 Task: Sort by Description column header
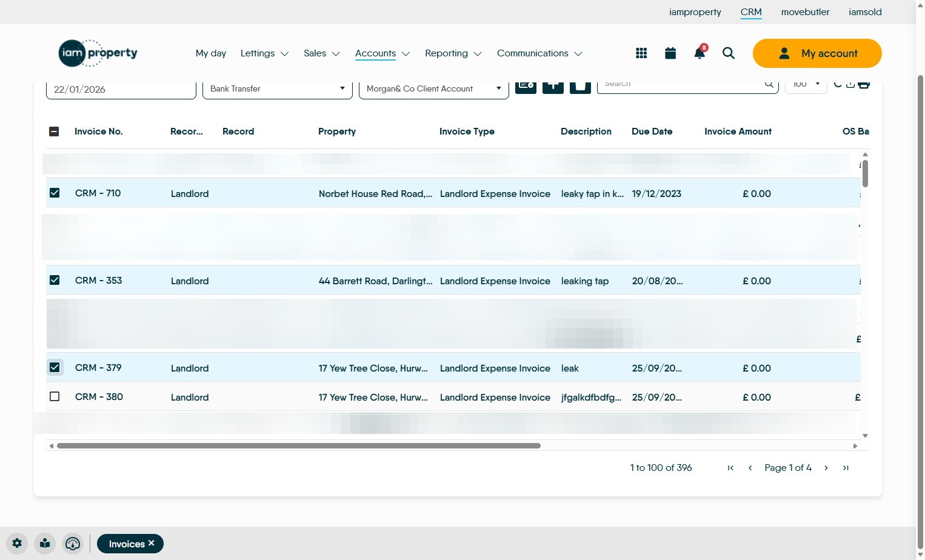586,132
